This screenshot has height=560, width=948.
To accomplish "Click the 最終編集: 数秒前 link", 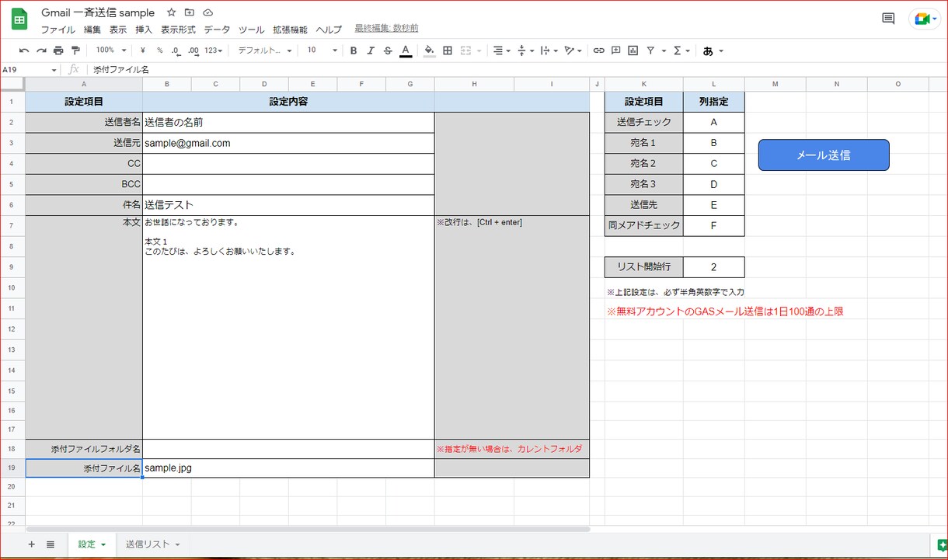I will coord(386,28).
